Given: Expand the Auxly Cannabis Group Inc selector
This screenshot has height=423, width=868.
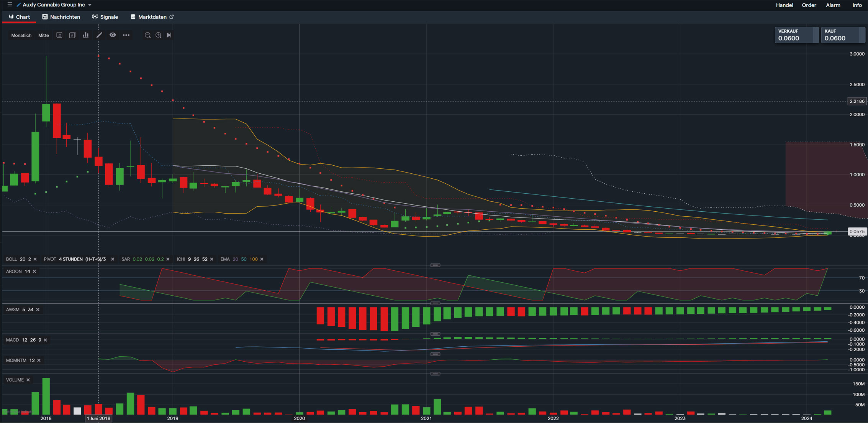Looking at the screenshot, I should [x=90, y=5].
